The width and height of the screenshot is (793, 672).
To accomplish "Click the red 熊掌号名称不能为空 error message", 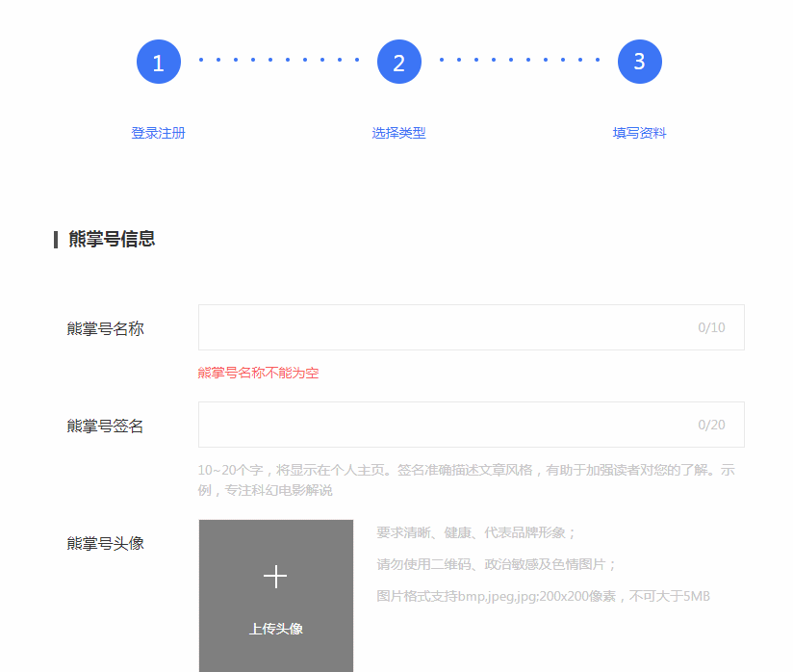I will (x=258, y=373).
